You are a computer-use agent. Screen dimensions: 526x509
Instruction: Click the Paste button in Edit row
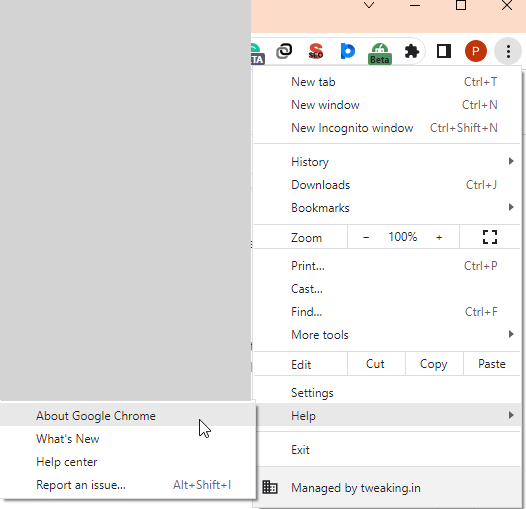click(x=491, y=364)
